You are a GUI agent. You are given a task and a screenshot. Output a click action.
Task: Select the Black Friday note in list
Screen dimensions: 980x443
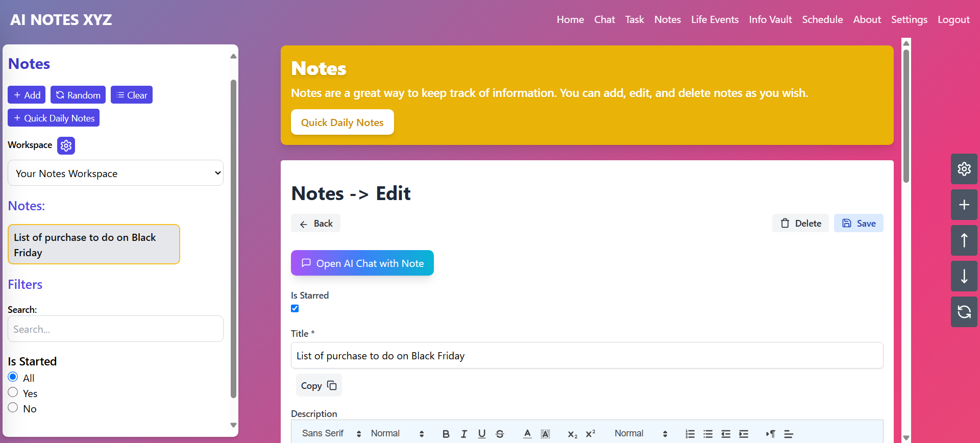pyautogui.click(x=94, y=244)
